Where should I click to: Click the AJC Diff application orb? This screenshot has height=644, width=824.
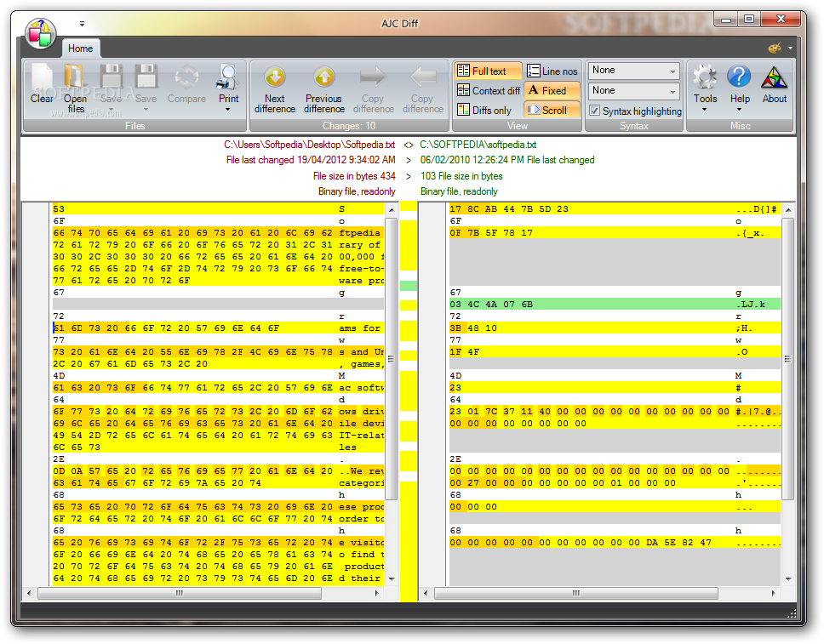point(41,34)
